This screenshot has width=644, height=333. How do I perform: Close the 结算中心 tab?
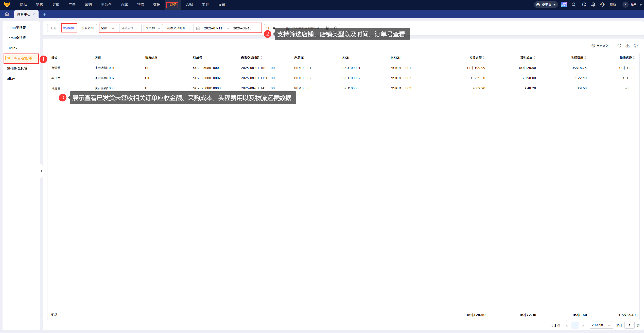34,14
